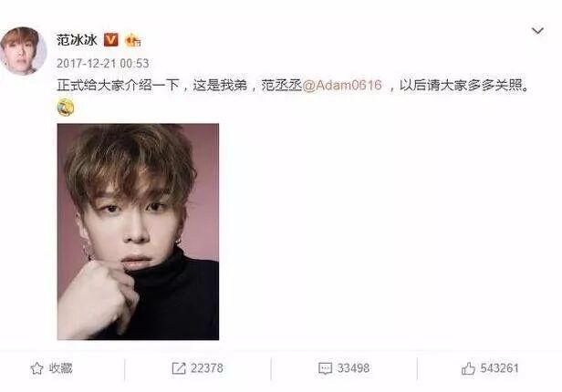Enlarge the attached portrait photo
Image resolution: width=562 pixels, height=392 pixels.
tap(138, 232)
